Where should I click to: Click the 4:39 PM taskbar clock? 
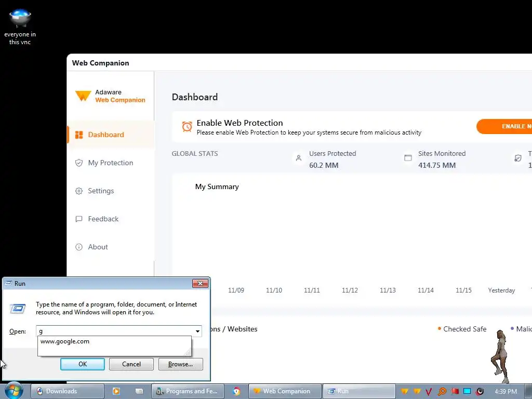pyautogui.click(x=506, y=392)
